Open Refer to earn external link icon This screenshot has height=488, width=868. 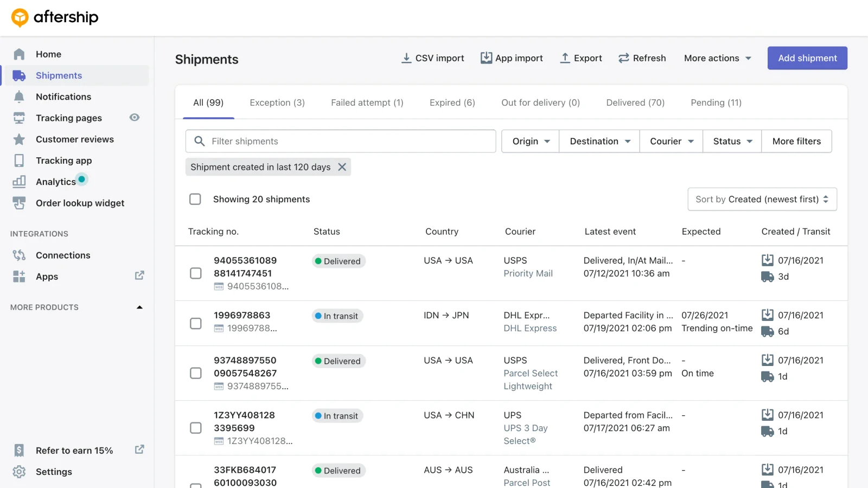click(x=139, y=450)
